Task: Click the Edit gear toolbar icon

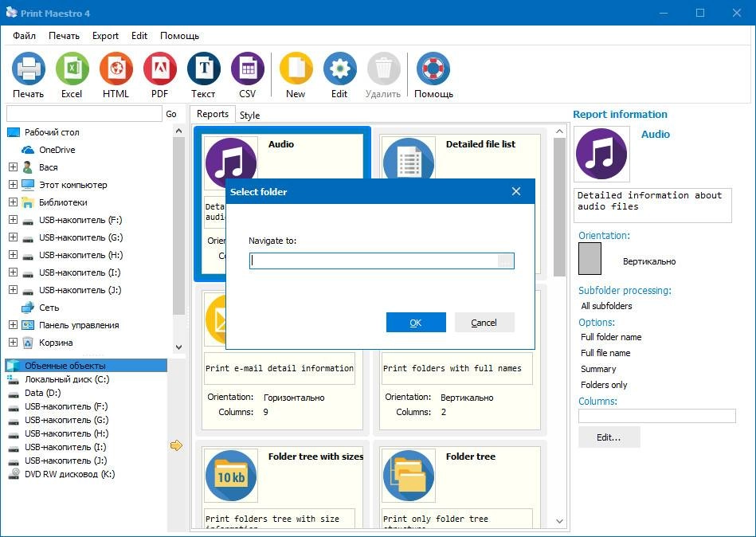Action: coord(340,69)
